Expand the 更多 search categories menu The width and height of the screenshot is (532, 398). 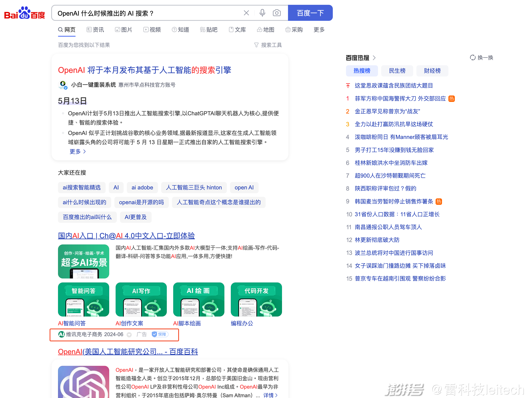[319, 30]
